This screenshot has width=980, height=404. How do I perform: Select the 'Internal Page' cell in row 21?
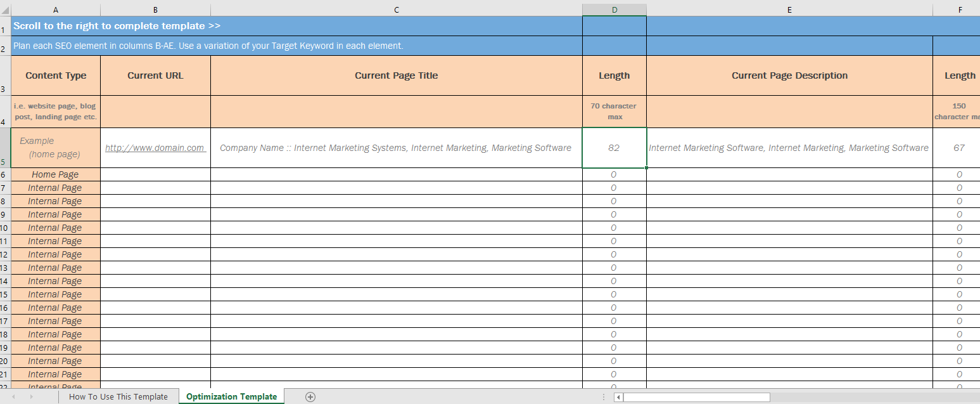pos(56,374)
